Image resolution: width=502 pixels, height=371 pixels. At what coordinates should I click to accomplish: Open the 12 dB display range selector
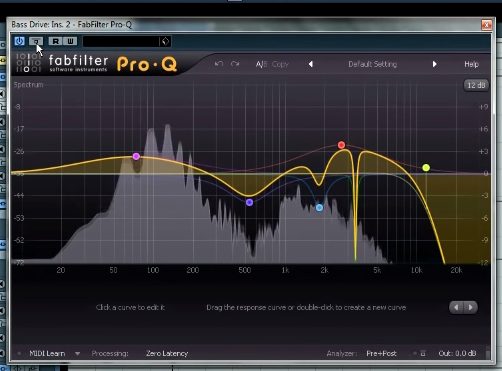click(476, 85)
